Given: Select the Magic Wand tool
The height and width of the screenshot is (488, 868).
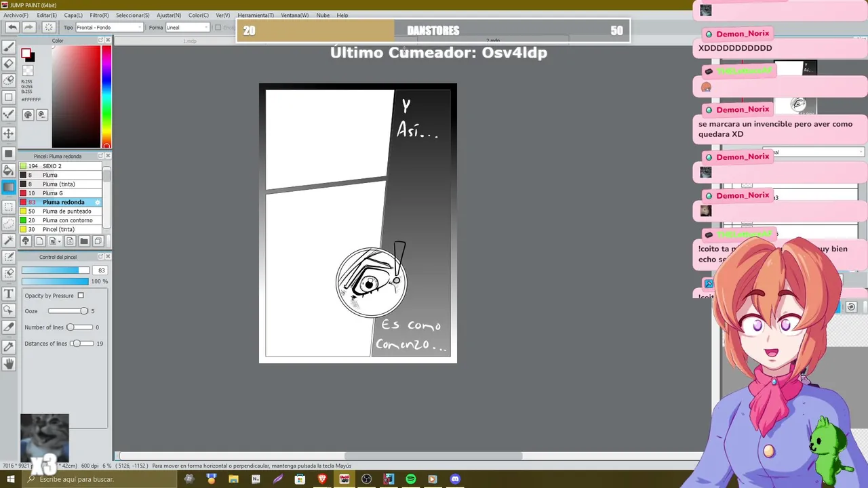Looking at the screenshot, I should pyautogui.click(x=9, y=240).
